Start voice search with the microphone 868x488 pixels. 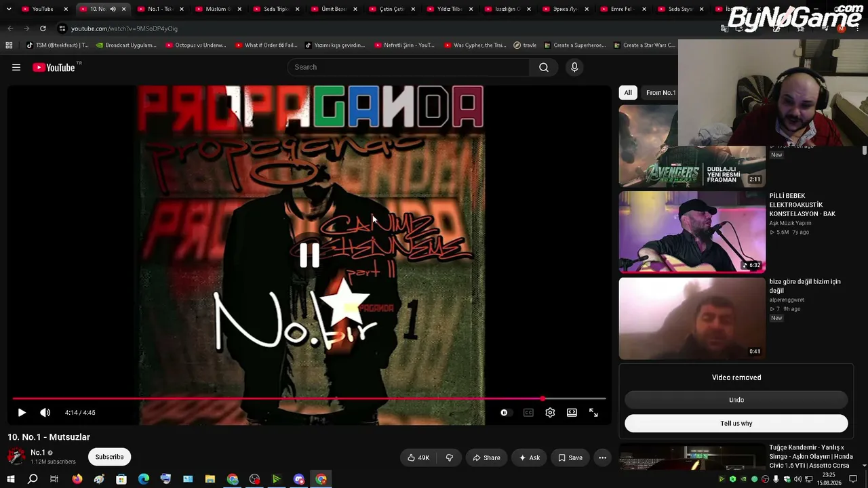click(x=574, y=67)
